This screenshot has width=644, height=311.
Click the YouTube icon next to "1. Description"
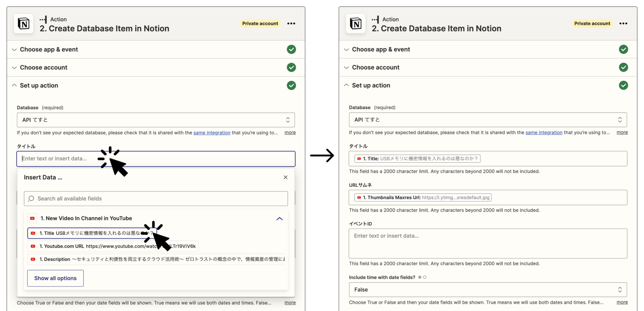pyautogui.click(x=33, y=259)
